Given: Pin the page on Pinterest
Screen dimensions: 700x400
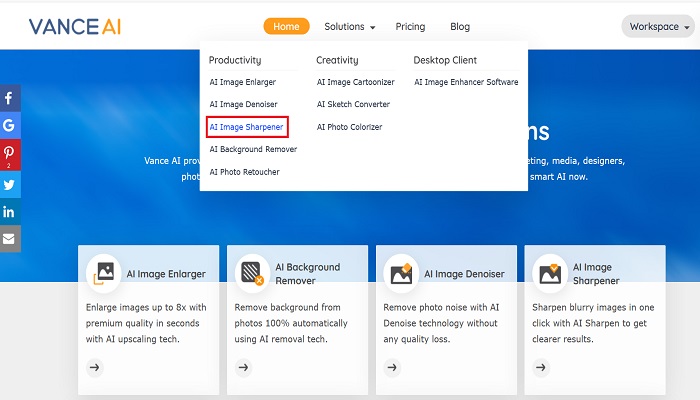Looking at the screenshot, I should point(10,154).
